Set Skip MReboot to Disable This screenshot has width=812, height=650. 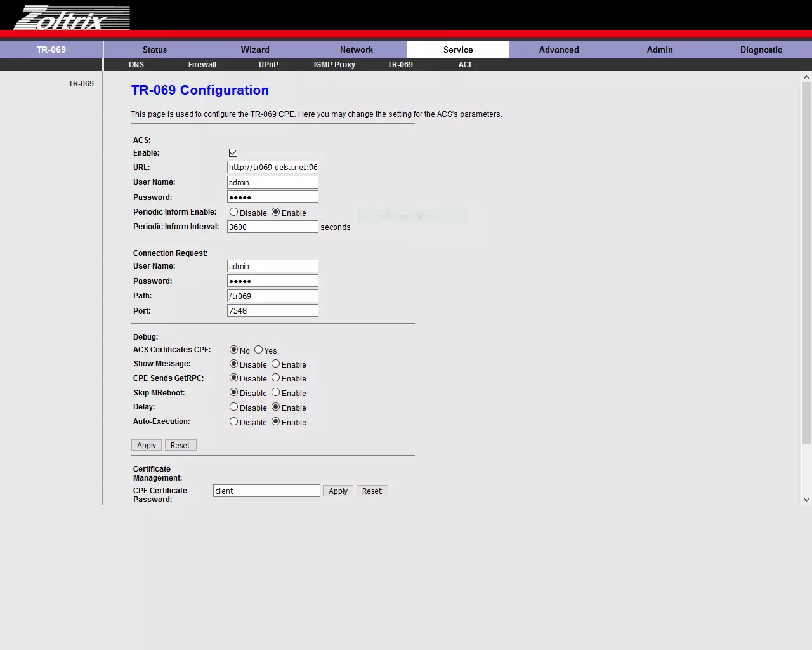(x=233, y=392)
